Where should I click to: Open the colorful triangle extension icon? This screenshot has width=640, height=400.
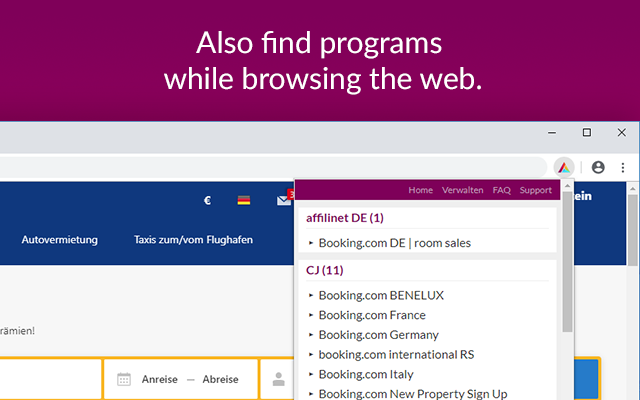point(564,167)
